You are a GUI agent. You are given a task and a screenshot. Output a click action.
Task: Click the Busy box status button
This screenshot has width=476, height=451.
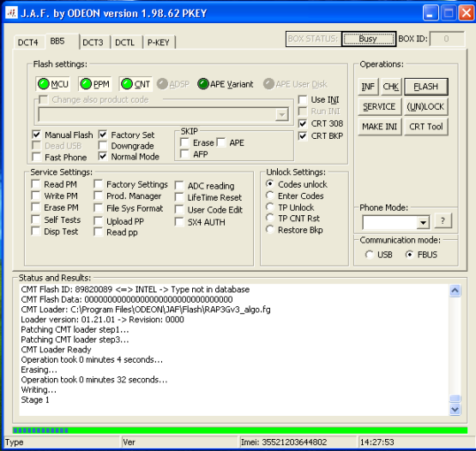click(x=368, y=39)
